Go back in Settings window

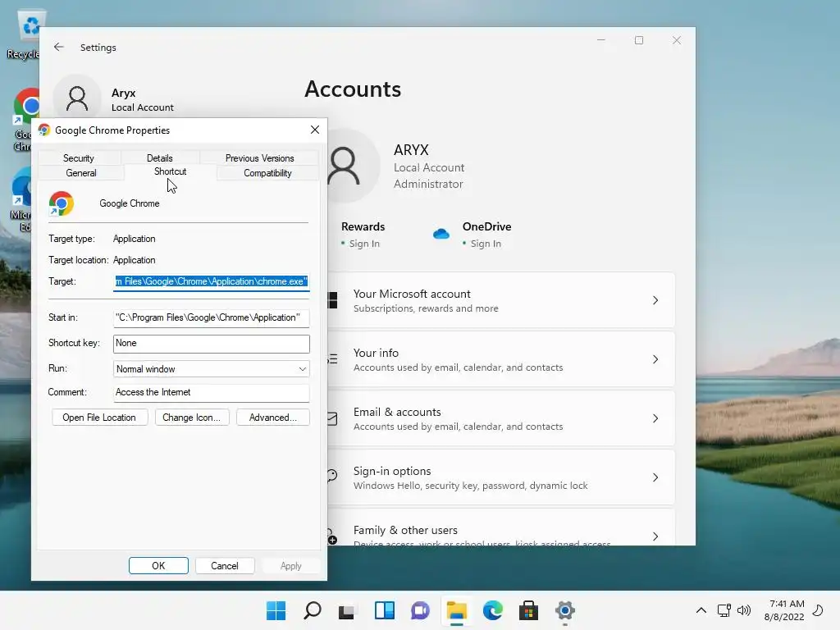(58, 47)
